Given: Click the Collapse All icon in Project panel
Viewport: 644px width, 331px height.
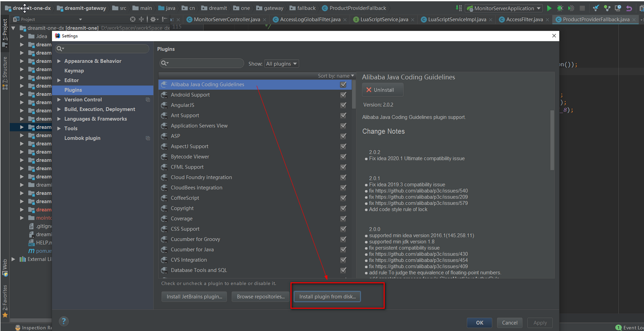Looking at the screenshot, I should pyautogui.click(x=141, y=19).
